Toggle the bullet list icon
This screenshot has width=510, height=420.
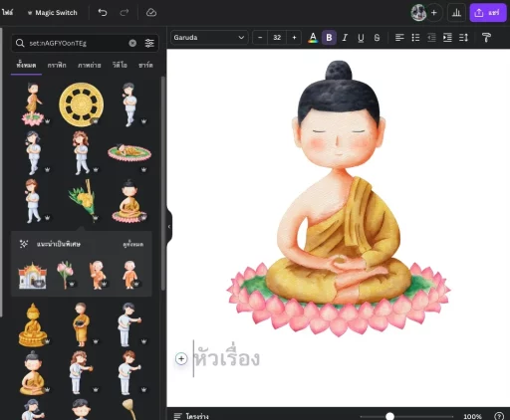tap(415, 38)
